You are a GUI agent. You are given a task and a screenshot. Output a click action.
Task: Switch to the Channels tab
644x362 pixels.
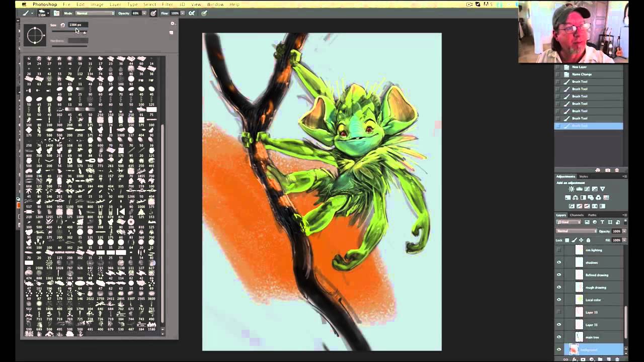[577, 215]
